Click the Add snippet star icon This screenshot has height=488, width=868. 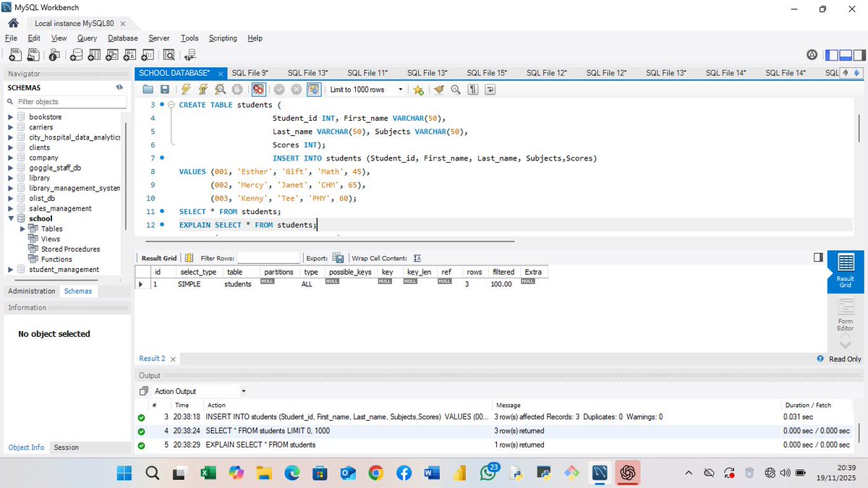click(418, 89)
